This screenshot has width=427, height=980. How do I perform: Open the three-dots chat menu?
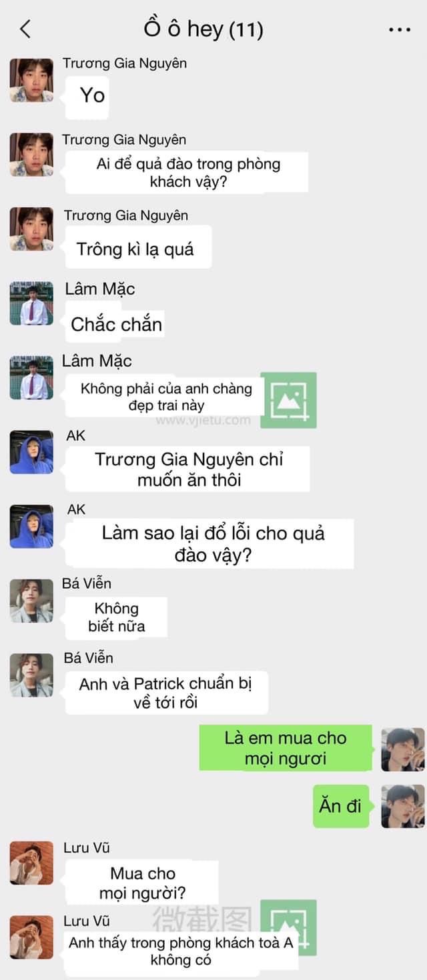(x=399, y=30)
